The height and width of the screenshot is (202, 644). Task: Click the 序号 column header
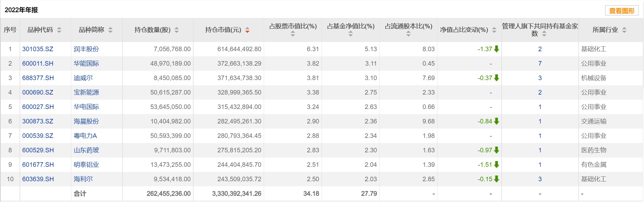(10, 30)
